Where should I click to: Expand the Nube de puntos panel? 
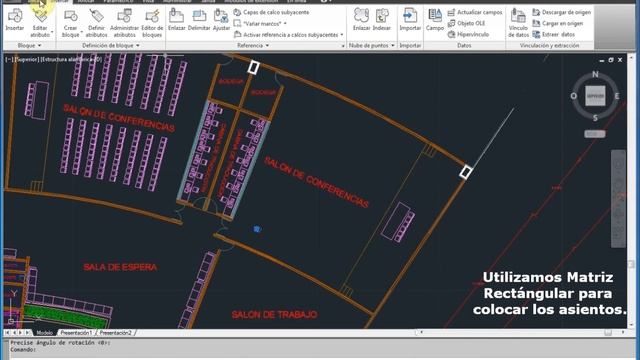[x=371, y=45]
